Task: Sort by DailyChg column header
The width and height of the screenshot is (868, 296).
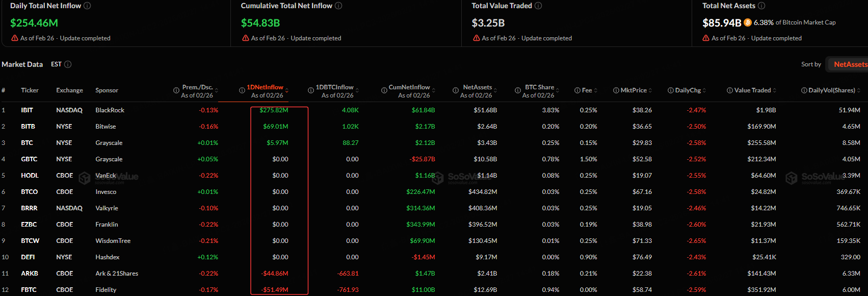Action: point(688,90)
